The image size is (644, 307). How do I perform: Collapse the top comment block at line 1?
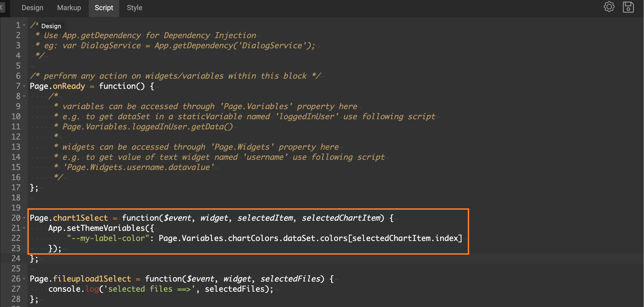(x=24, y=25)
